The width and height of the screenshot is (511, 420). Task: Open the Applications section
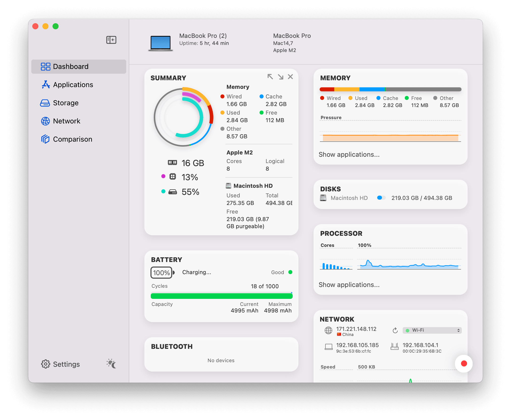(x=73, y=85)
